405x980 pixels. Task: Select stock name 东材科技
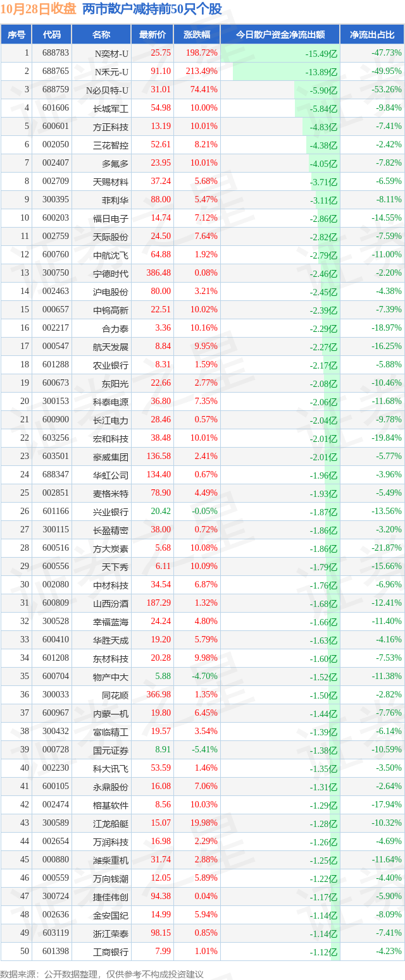pyautogui.click(x=111, y=658)
